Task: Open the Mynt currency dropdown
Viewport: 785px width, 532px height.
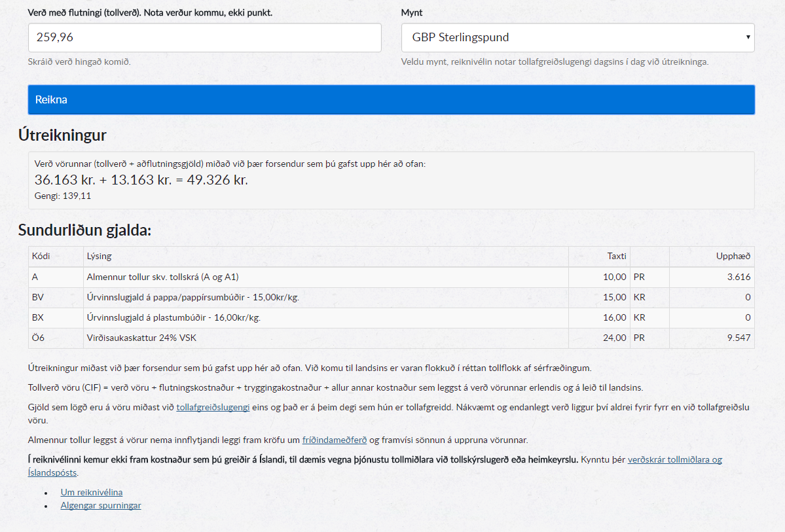Action: pyautogui.click(x=577, y=38)
